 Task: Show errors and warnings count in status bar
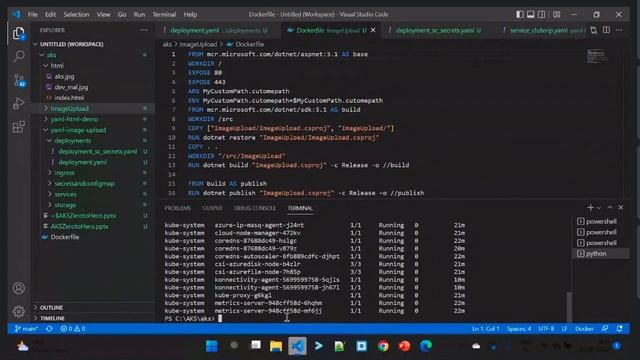pyautogui.click(x=73, y=329)
